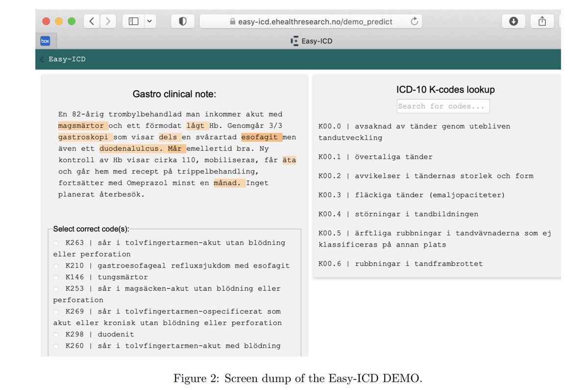Check the K253 sår i magsäcken checkbox
The image size is (588, 390).
point(56,289)
